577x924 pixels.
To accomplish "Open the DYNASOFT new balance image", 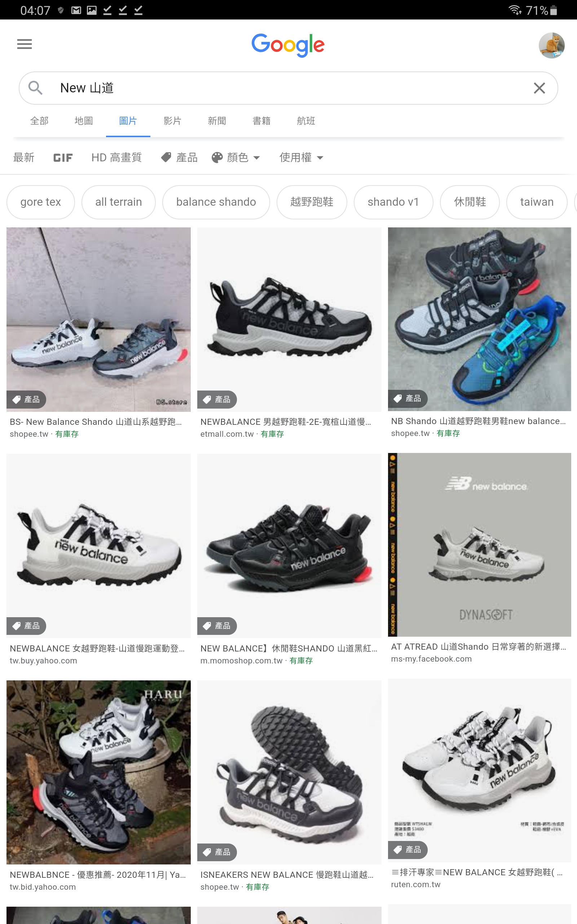I will point(479,545).
